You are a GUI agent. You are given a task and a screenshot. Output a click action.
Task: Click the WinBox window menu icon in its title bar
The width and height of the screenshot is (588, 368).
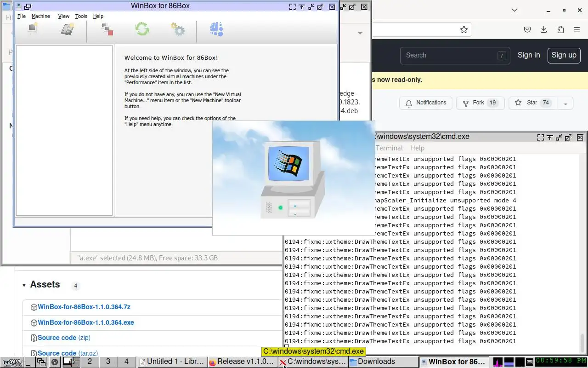click(x=18, y=6)
